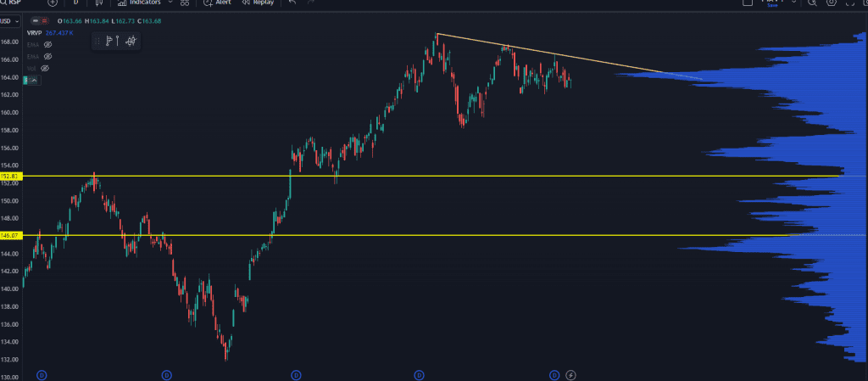
Task: Redo the last chart action
Action: pos(310,3)
